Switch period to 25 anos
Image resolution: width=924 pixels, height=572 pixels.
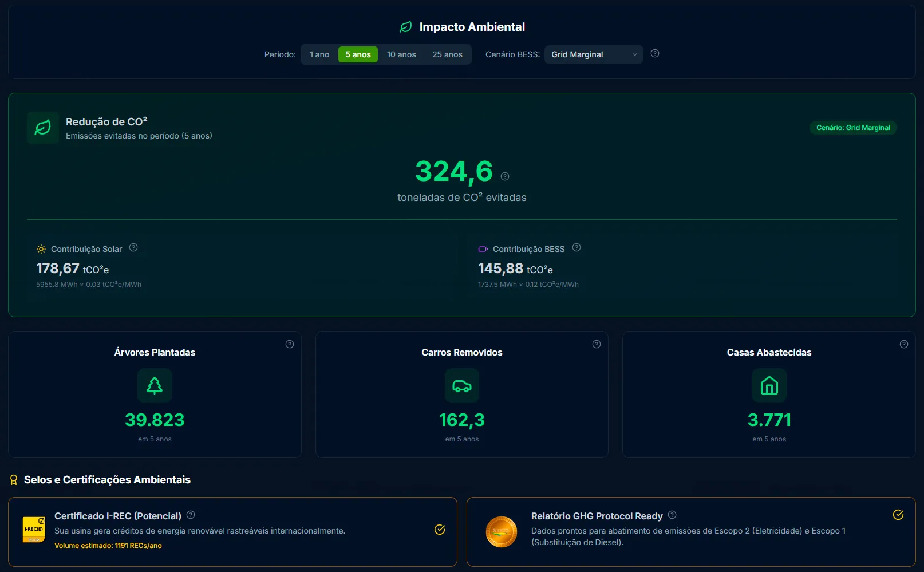[447, 54]
